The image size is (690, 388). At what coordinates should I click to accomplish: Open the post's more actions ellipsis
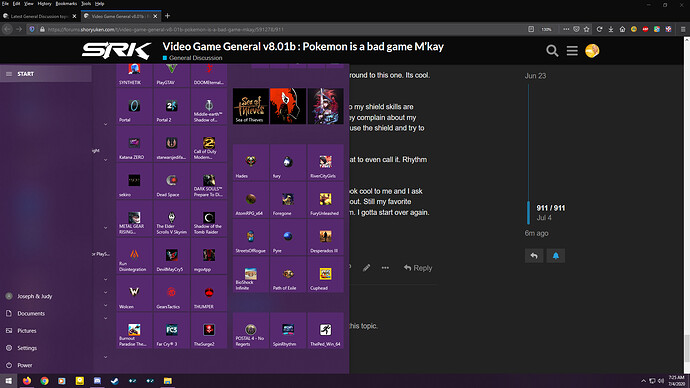pos(385,268)
